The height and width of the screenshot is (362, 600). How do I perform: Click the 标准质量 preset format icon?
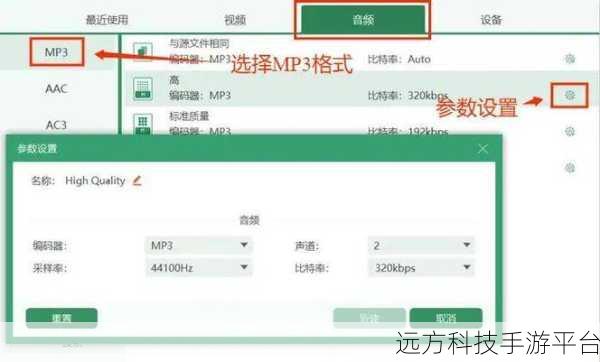pyautogui.click(x=143, y=124)
